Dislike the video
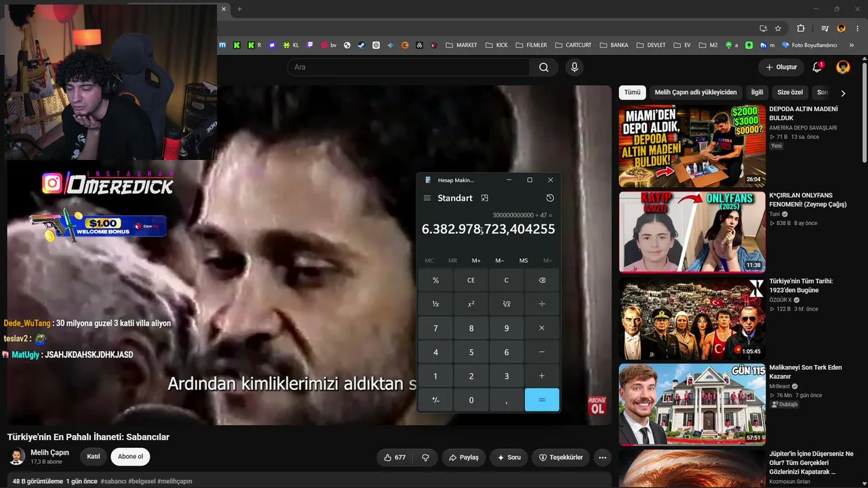 [426, 457]
